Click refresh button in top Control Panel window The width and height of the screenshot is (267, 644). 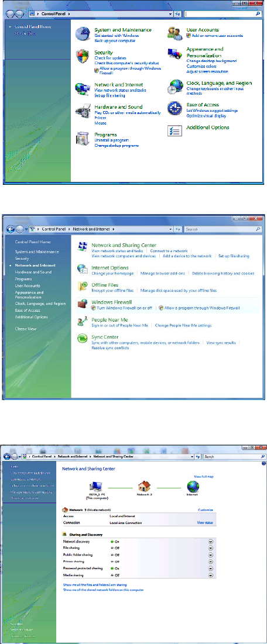[x=178, y=14]
